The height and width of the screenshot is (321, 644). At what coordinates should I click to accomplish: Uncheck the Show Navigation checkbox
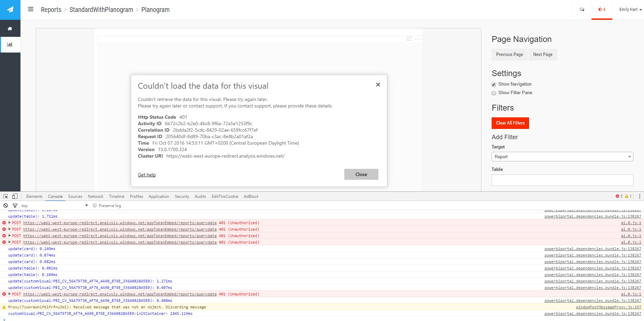point(494,85)
